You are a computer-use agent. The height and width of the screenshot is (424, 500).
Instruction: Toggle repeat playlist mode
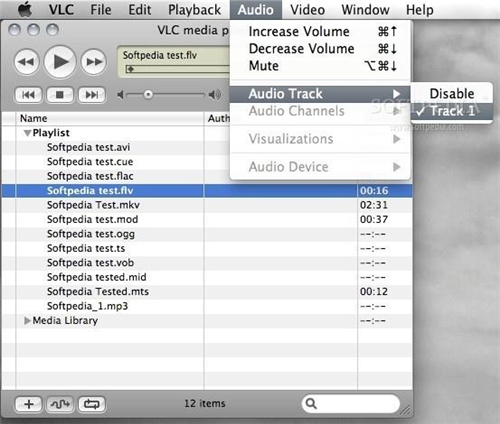pos(92,404)
